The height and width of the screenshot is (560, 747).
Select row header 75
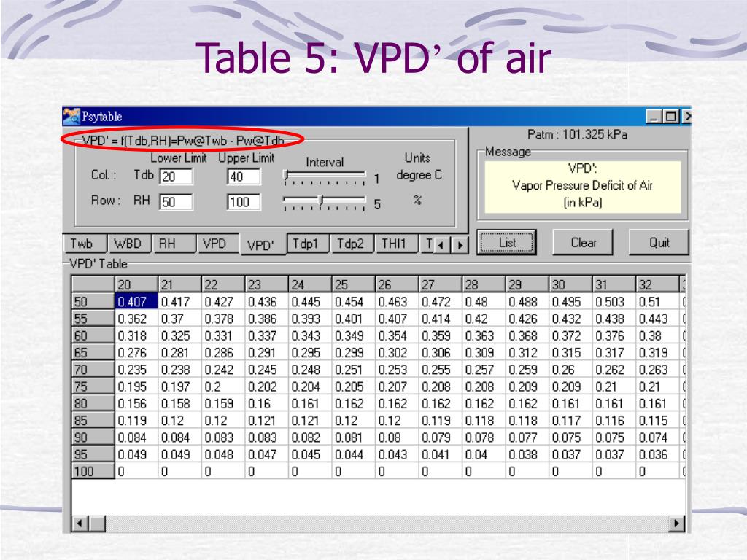[x=93, y=386]
